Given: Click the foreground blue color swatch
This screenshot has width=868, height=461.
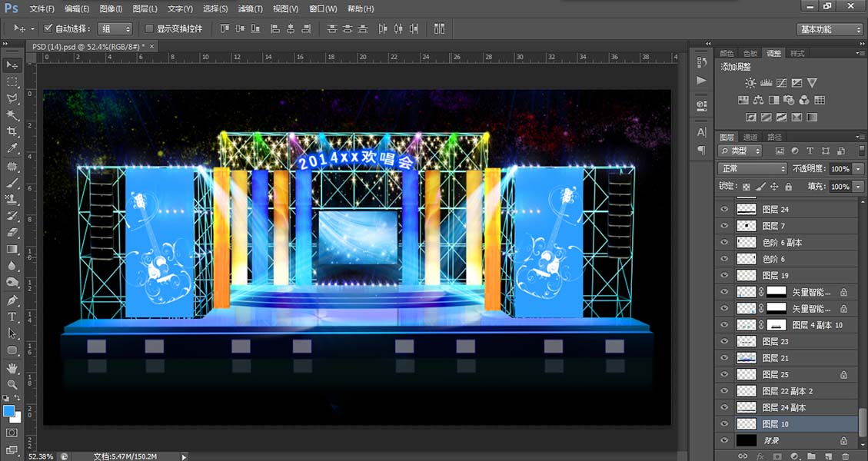Looking at the screenshot, I should (x=8, y=410).
